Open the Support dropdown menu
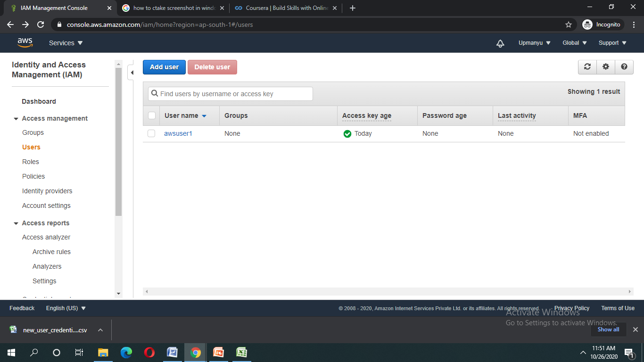 point(612,43)
